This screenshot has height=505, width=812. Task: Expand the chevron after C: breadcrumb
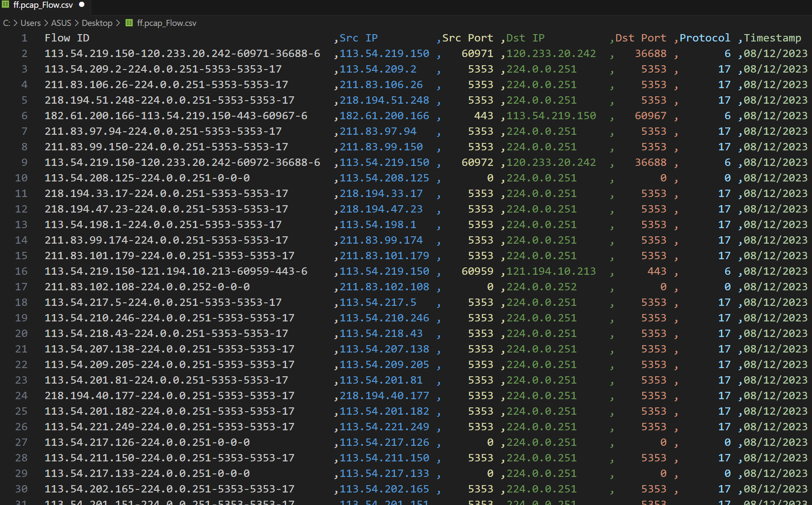click(15, 23)
